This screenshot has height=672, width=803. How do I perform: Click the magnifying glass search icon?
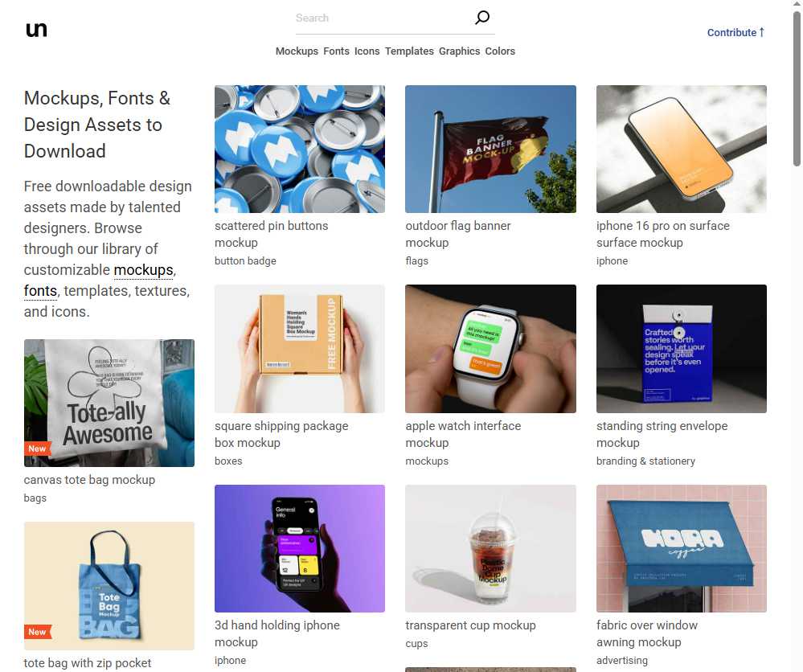click(482, 18)
